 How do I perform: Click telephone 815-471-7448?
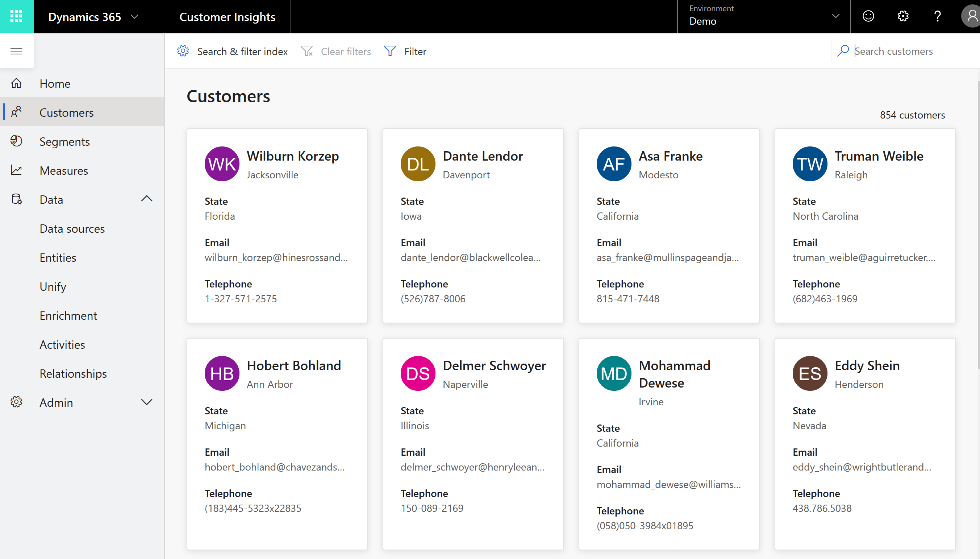coord(628,298)
